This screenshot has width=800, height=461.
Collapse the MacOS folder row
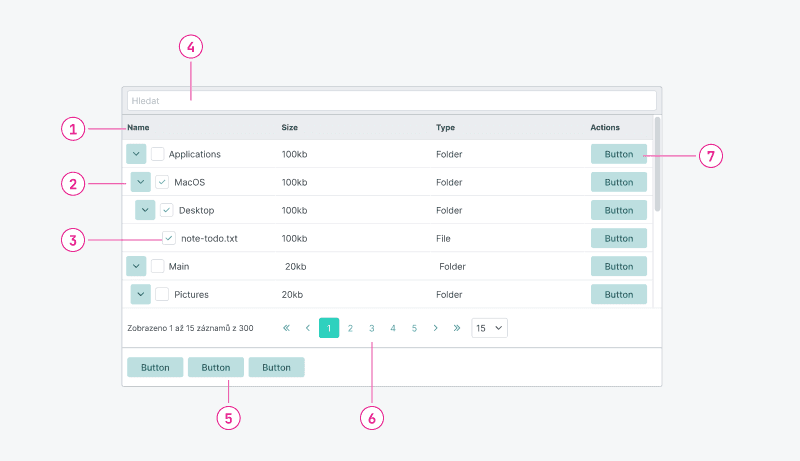(141, 182)
